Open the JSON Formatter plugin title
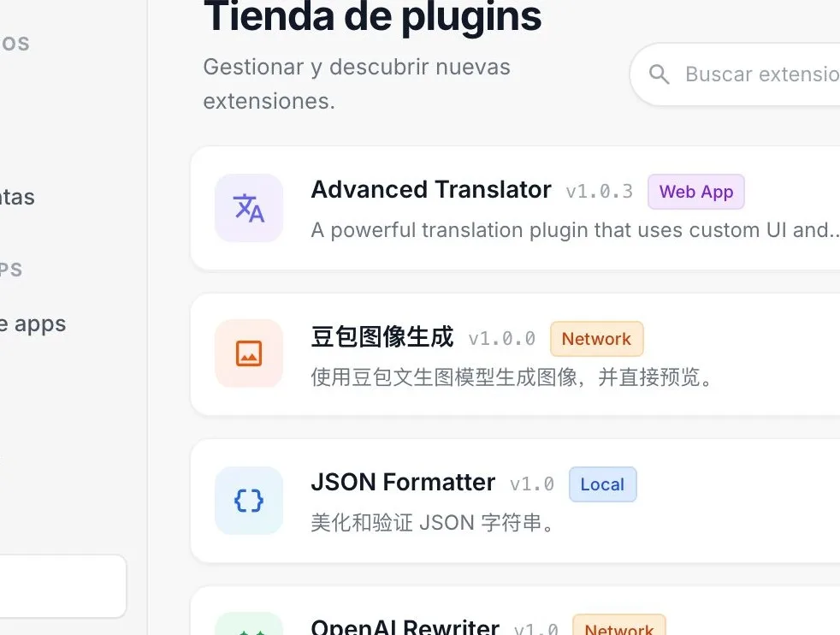Viewport: 840px width, 635px height. [x=403, y=483]
